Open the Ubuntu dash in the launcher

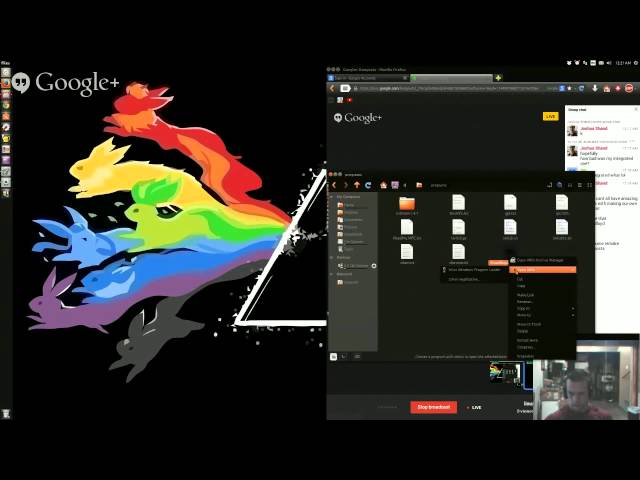coord(6,73)
